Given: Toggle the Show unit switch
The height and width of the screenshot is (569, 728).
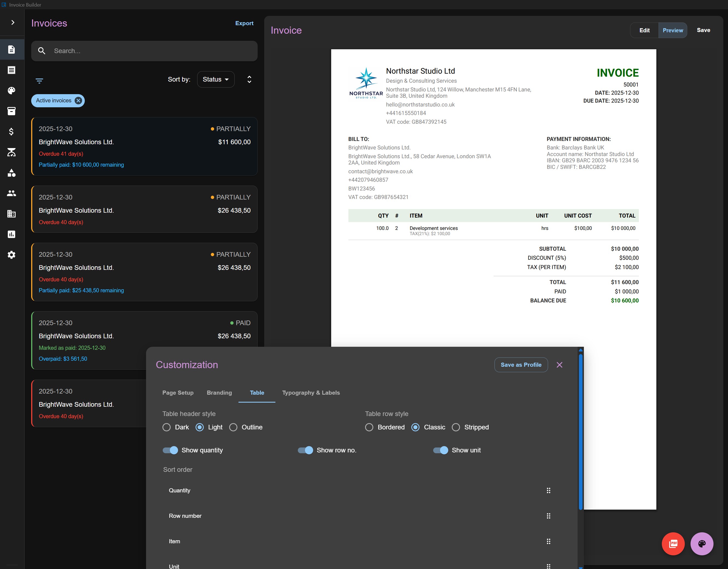Looking at the screenshot, I should click(x=441, y=450).
